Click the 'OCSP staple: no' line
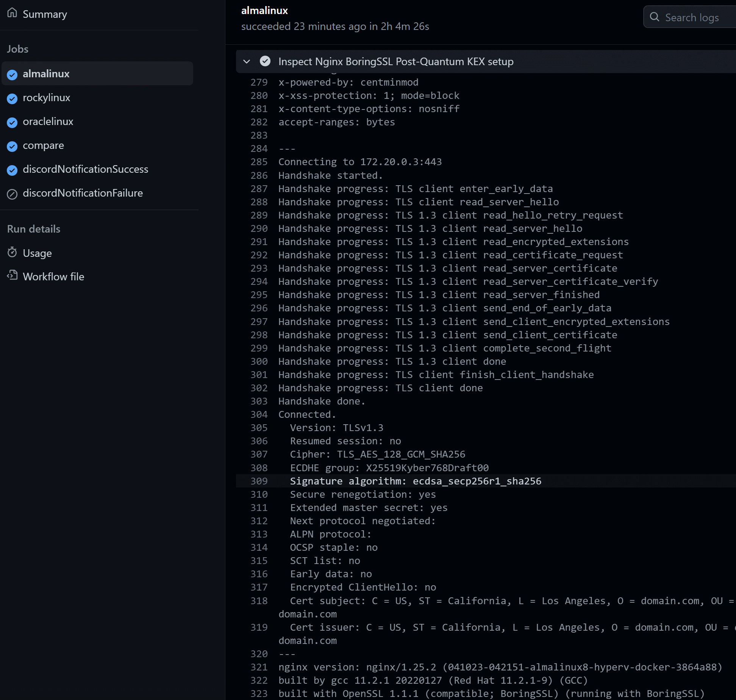This screenshot has height=700, width=736. coord(334,547)
